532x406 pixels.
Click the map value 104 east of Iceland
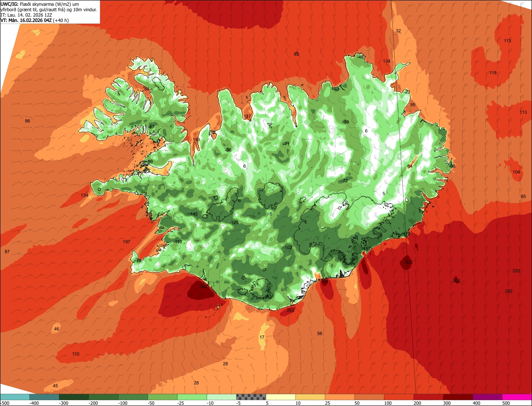(516, 172)
